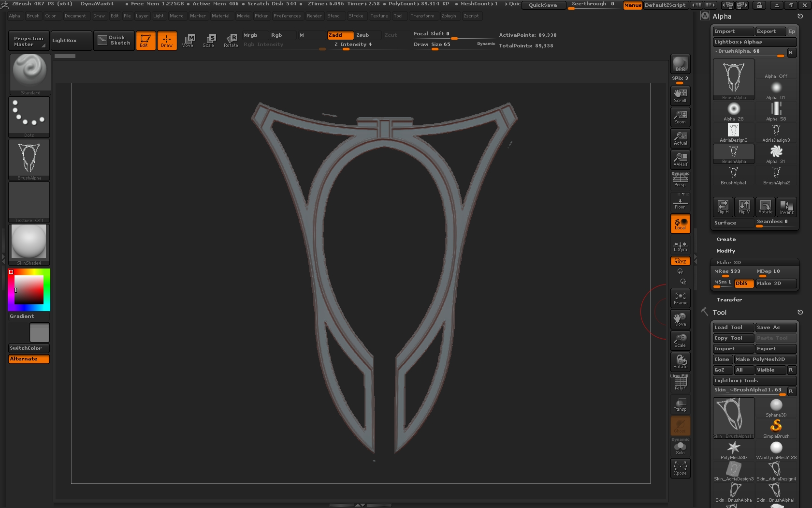Screen dimensions: 812x508
Task: Select the Draw mode icon
Action: (x=167, y=41)
